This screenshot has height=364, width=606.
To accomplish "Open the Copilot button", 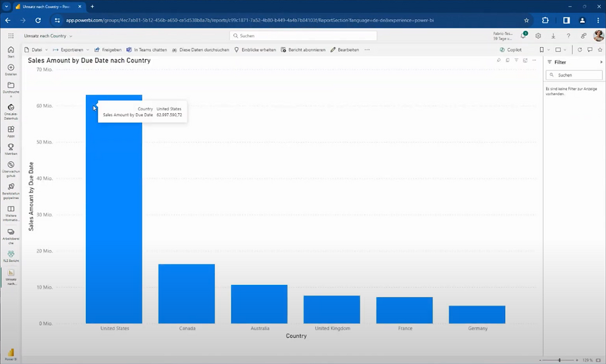I will coord(511,50).
